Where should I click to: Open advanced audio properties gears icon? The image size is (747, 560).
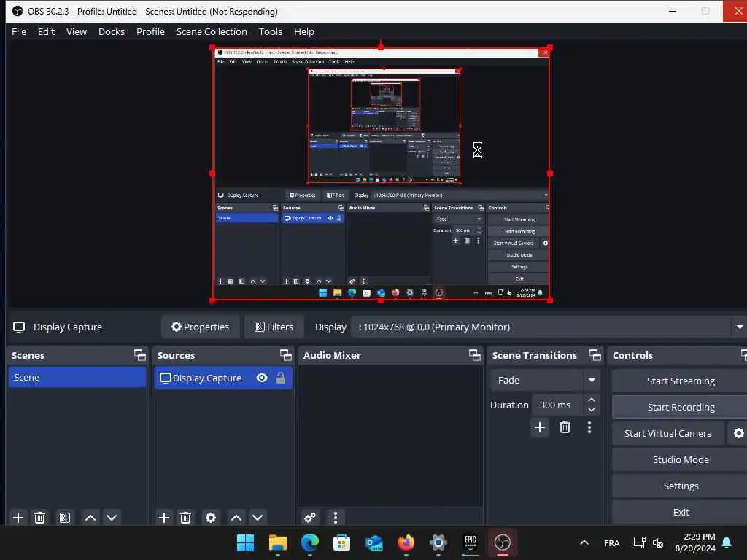pyautogui.click(x=310, y=518)
